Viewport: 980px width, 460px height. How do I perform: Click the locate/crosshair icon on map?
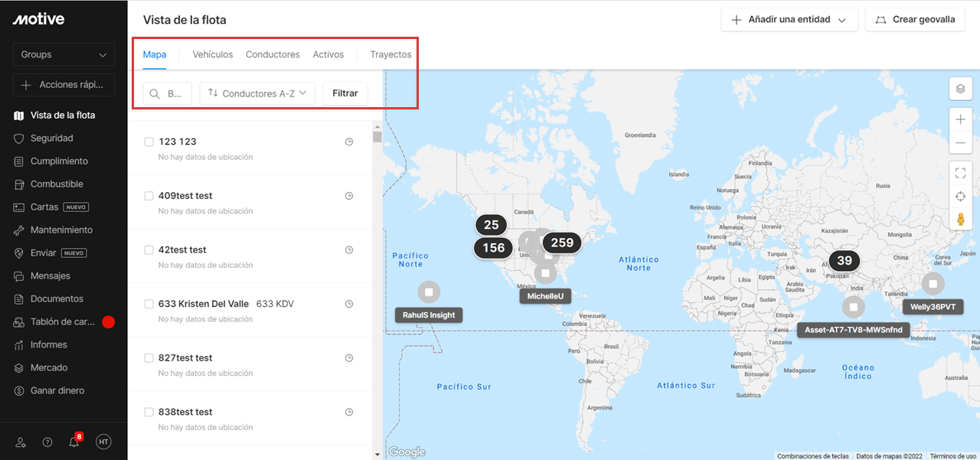click(x=960, y=197)
